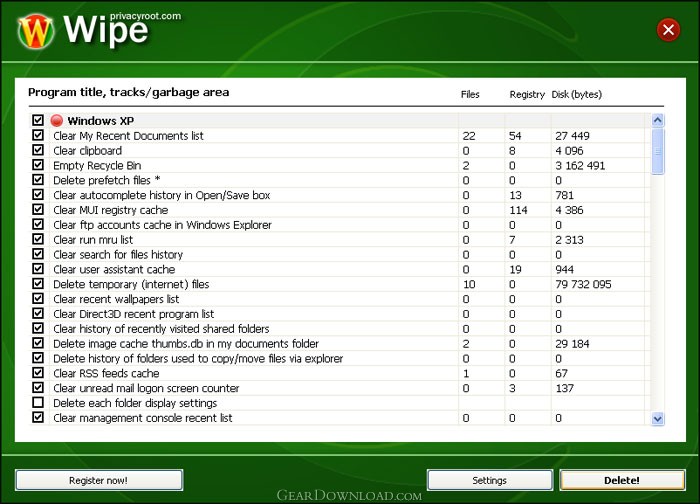Uncheck Clear search for files history
Viewport: 700px width, 504px height.
(38, 254)
